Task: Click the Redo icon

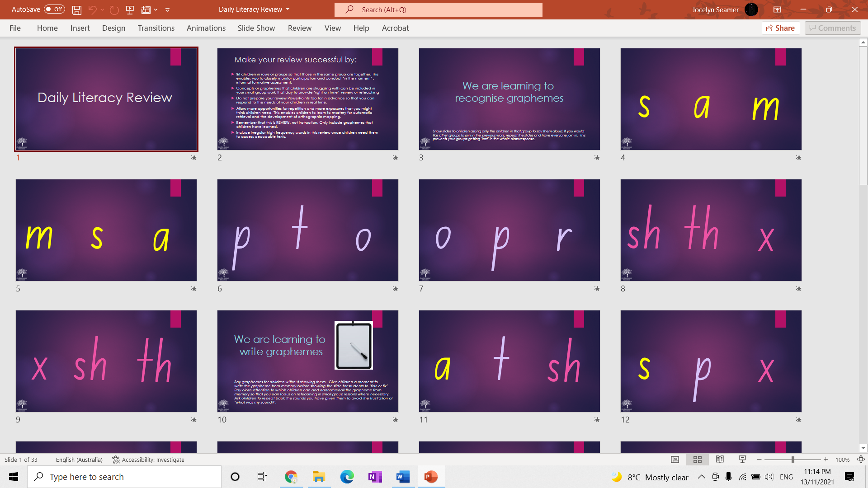Action: [x=114, y=9]
